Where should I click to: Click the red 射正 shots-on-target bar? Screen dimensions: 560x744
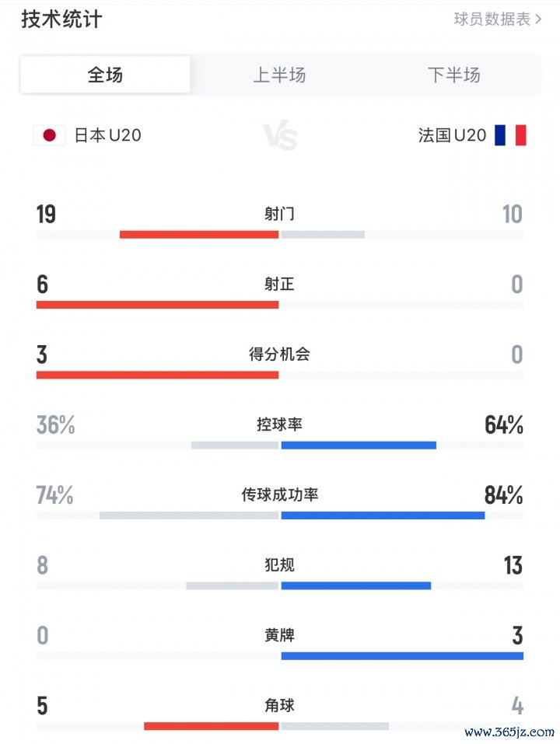tap(157, 305)
